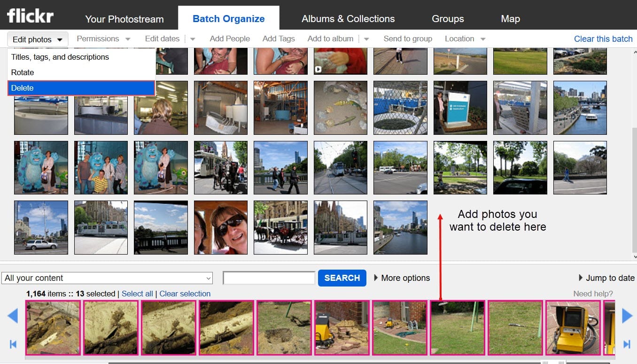Open the Add to album dropdown arrow

[x=366, y=39]
